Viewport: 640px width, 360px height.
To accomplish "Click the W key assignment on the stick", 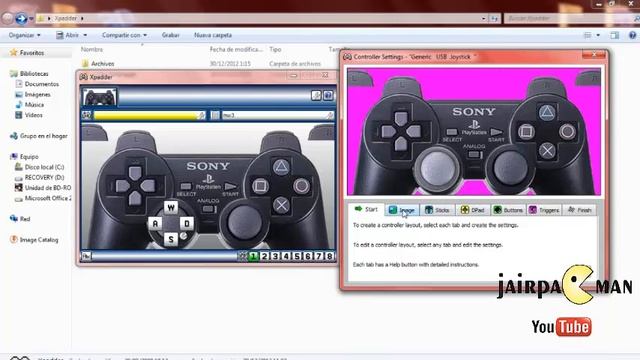I will click(x=171, y=207).
